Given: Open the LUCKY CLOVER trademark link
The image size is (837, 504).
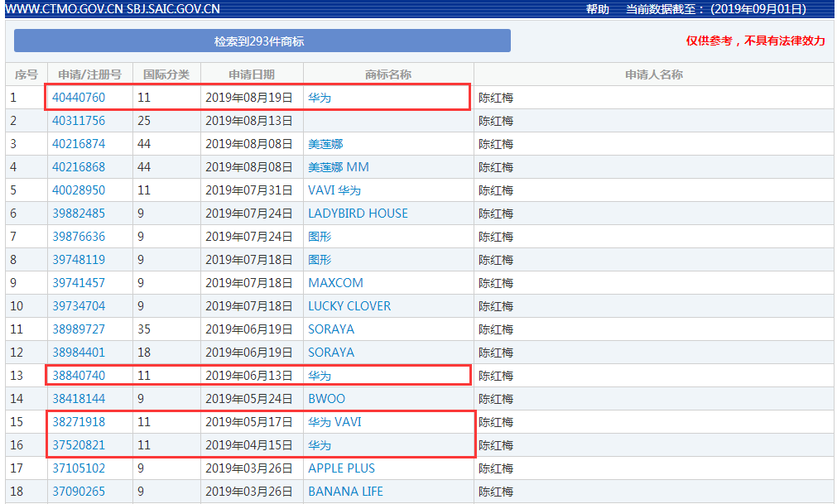Looking at the screenshot, I should tap(349, 306).
